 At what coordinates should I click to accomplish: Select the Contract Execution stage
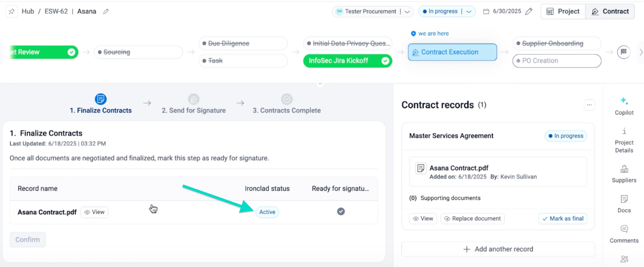pos(452,52)
